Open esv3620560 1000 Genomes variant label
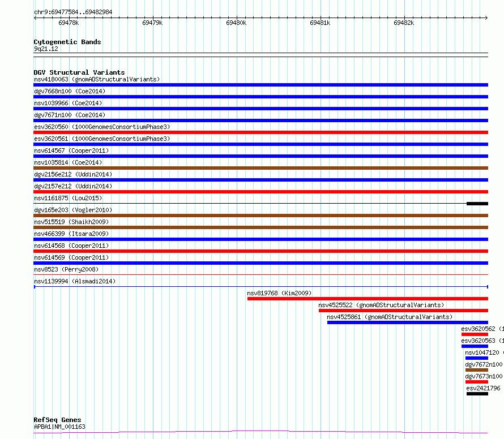 coord(102,127)
